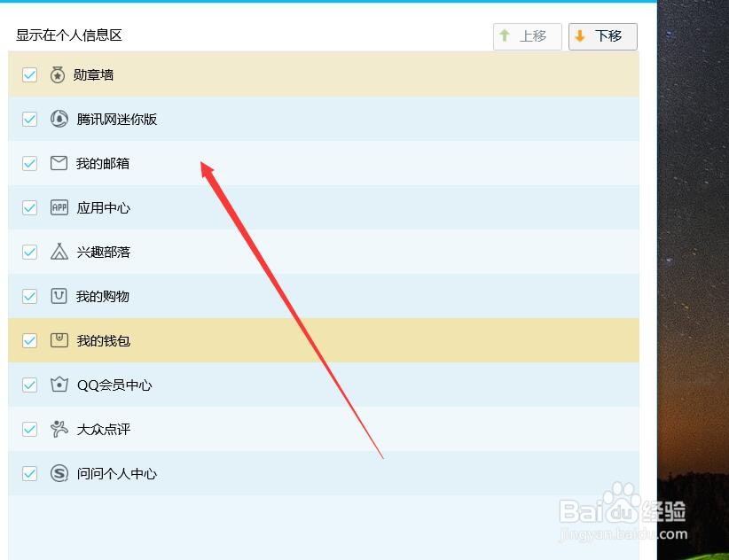Select the QQ会员中心 label
The image size is (729, 560).
click(114, 385)
